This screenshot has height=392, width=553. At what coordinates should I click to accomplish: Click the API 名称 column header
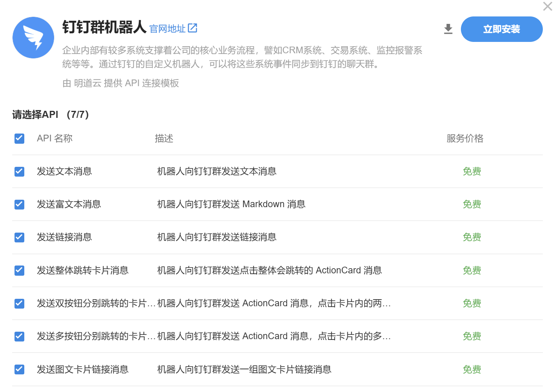pos(55,138)
